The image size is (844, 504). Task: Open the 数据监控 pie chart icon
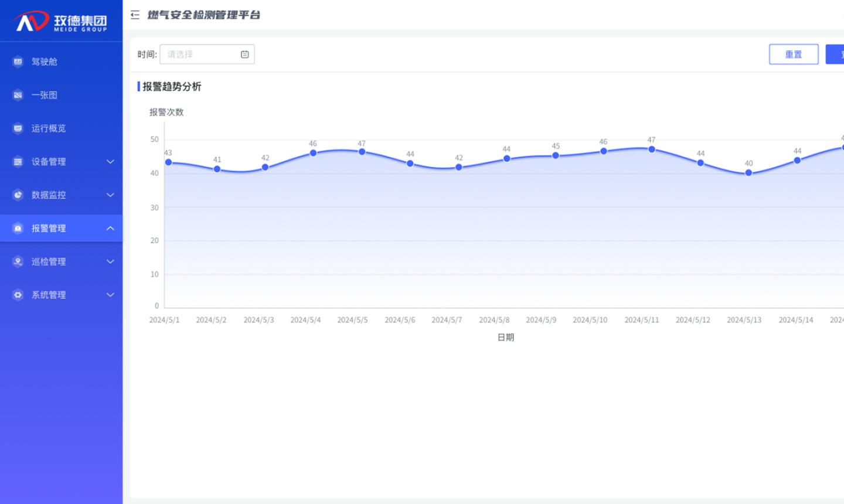[x=17, y=195]
